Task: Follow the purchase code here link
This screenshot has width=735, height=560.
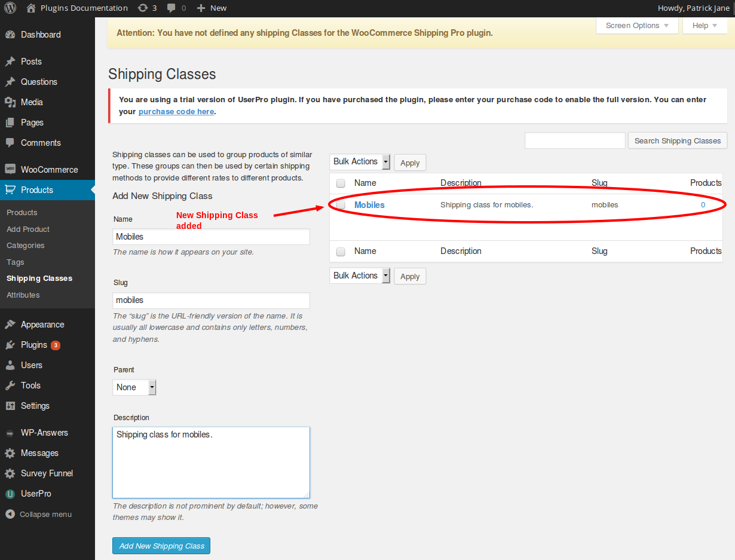Action: point(176,112)
